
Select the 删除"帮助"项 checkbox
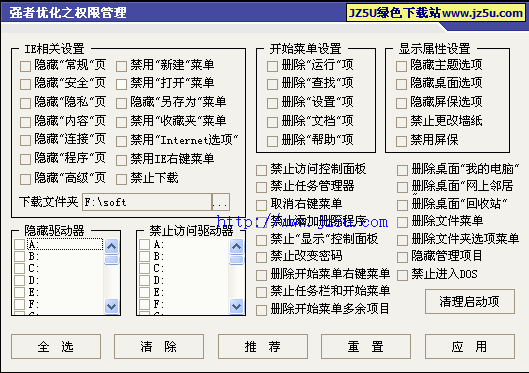[272, 141]
